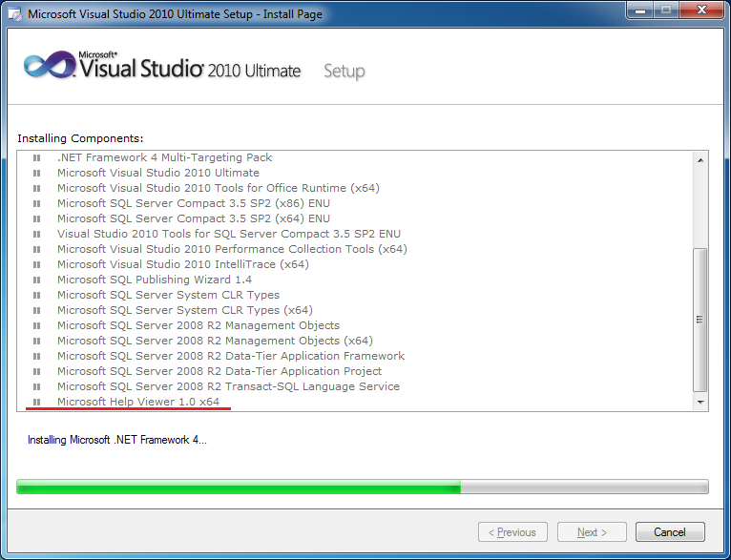
Task: Click pending icon beside SQL Server Compact 3.5 SP2 (x64) ENU
Action: 37,219
